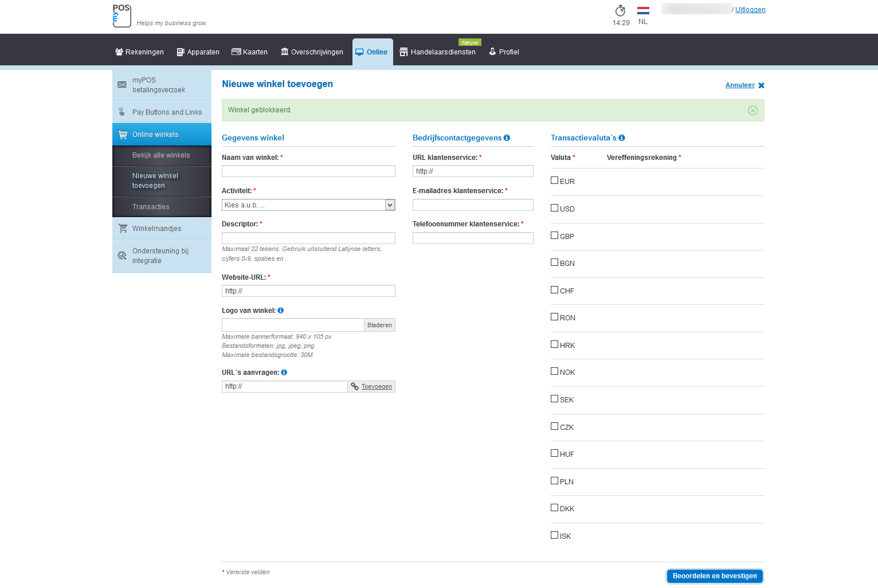Click info icon next to Transactievaluta's
The image size is (878, 588).
coord(622,138)
